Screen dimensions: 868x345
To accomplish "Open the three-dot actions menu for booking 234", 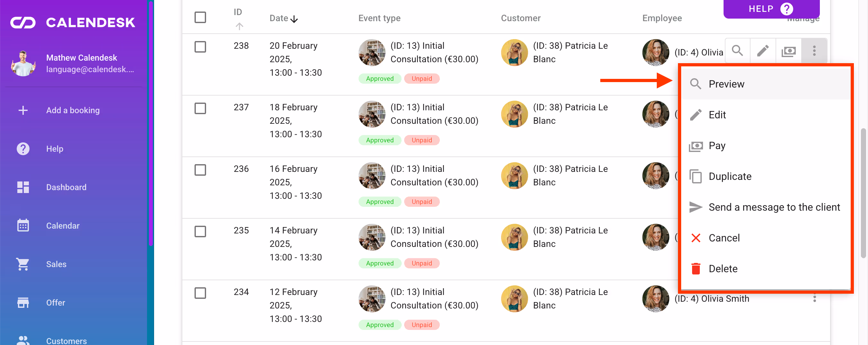I will 815,298.
